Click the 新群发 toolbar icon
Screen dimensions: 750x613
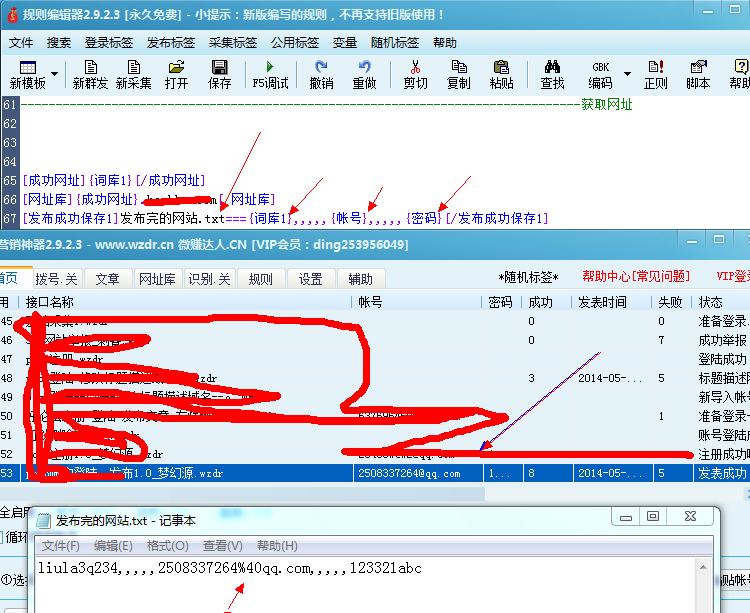pyautogui.click(x=90, y=75)
